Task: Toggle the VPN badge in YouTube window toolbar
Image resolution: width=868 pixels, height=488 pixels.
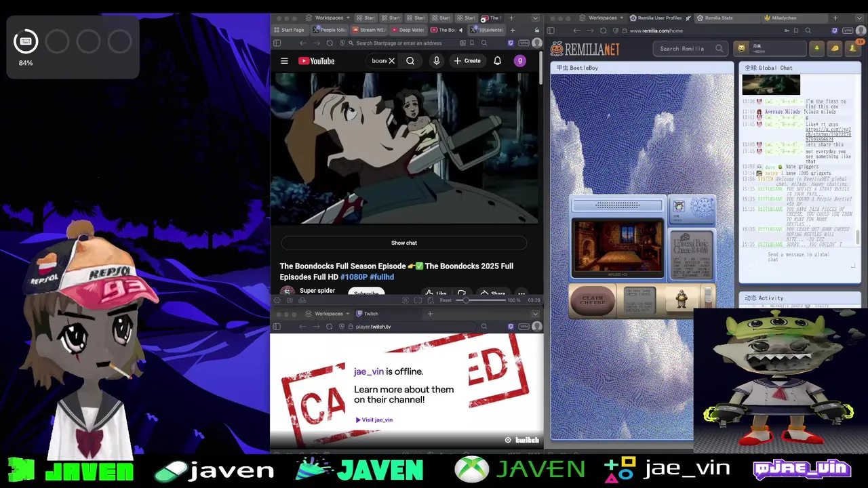Action: (524, 43)
